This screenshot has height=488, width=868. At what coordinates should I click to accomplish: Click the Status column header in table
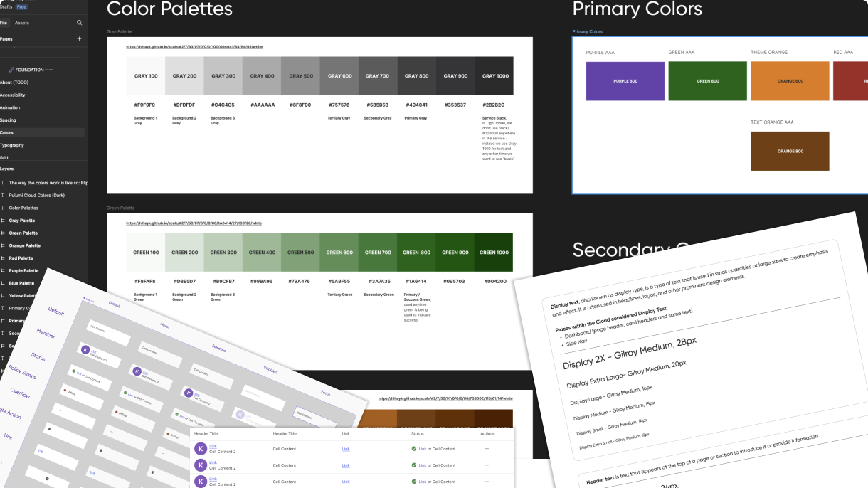[x=418, y=433]
